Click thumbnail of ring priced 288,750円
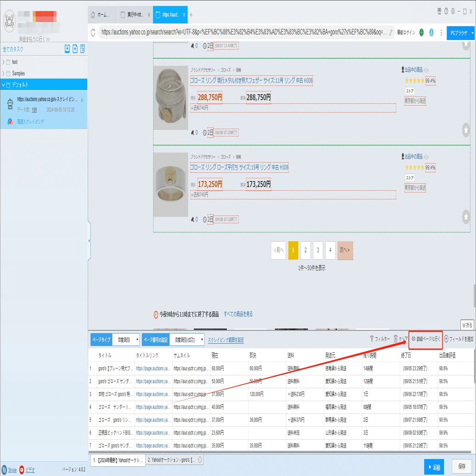Screen dimensions: 476x476 click(x=170, y=98)
